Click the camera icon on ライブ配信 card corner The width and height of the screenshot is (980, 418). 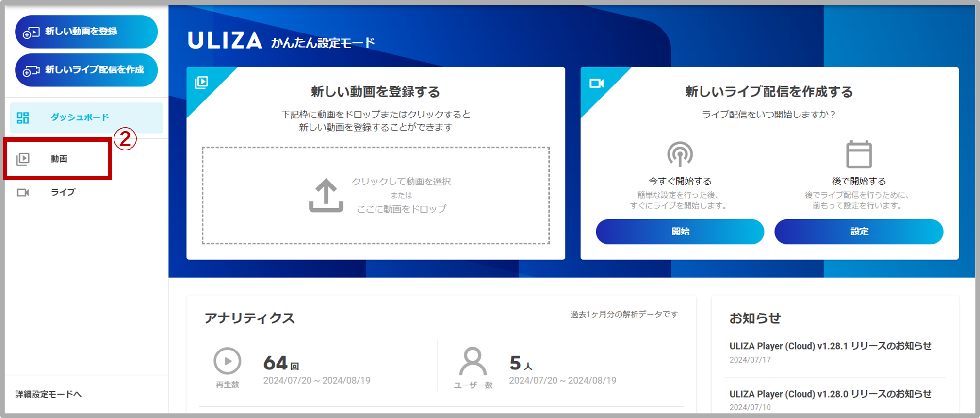point(596,84)
